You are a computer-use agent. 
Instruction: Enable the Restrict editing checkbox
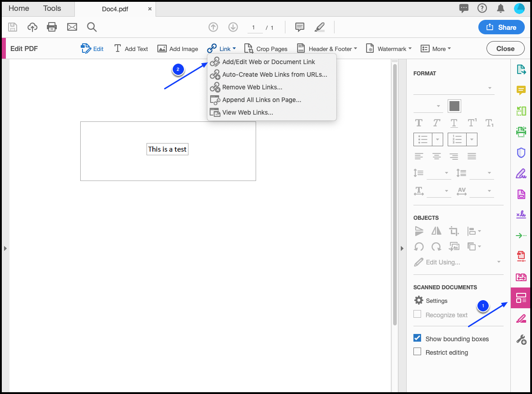point(417,352)
